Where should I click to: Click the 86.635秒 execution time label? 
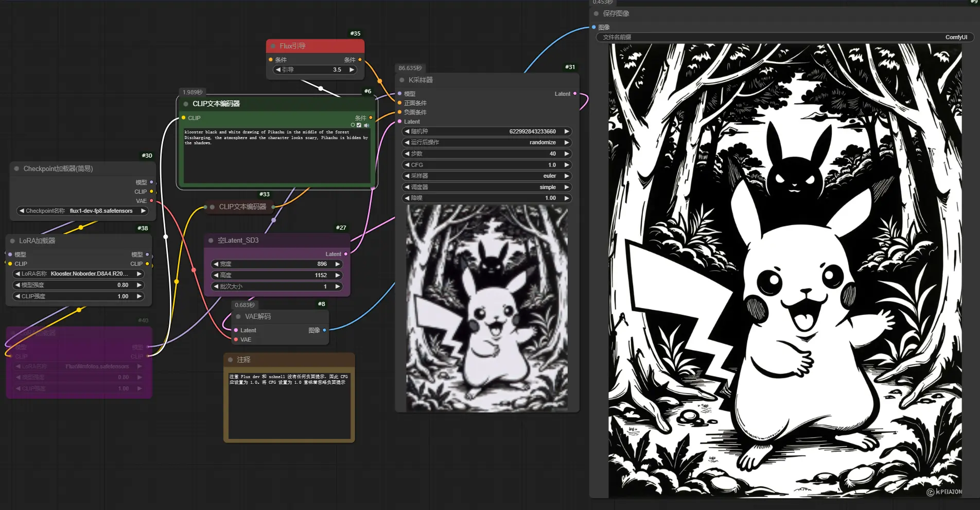[410, 68]
